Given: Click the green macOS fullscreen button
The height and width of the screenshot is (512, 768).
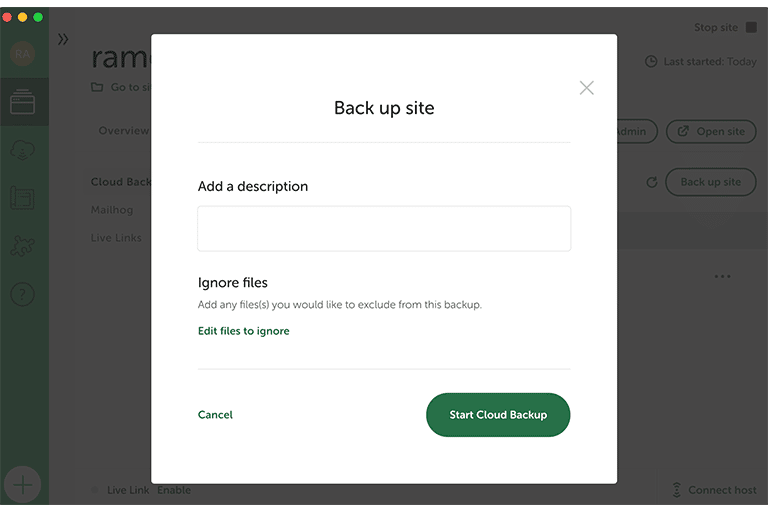Looking at the screenshot, I should [38, 18].
